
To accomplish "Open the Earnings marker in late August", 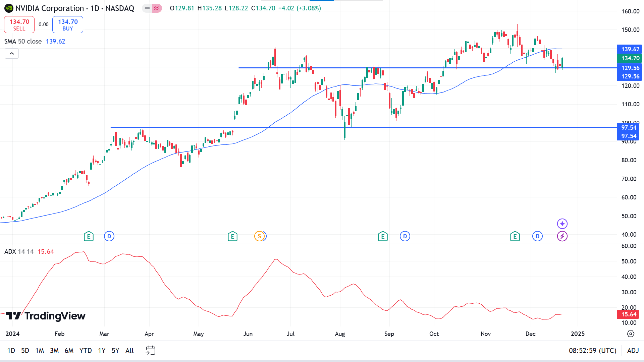I will pos(383,236).
